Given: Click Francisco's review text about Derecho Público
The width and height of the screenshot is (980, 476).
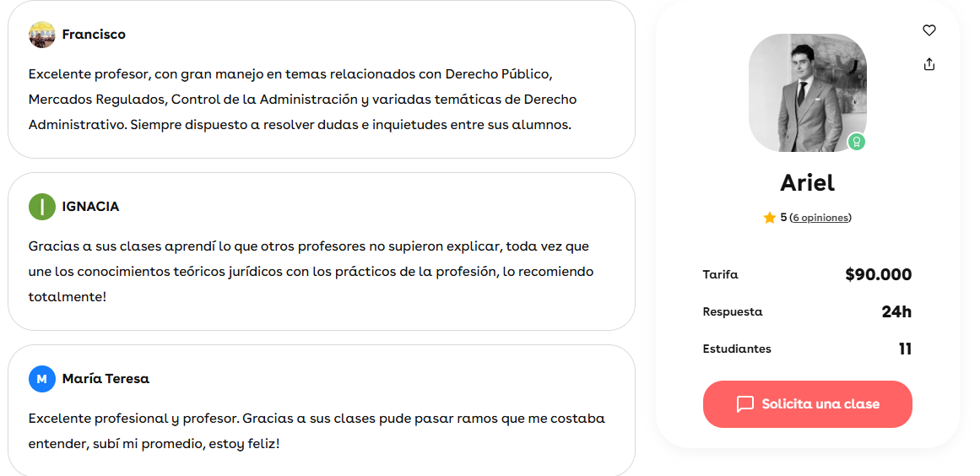Looking at the screenshot, I should (300, 100).
